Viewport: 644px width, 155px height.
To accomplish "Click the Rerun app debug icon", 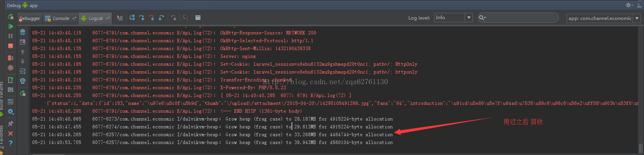I will tap(11, 17).
